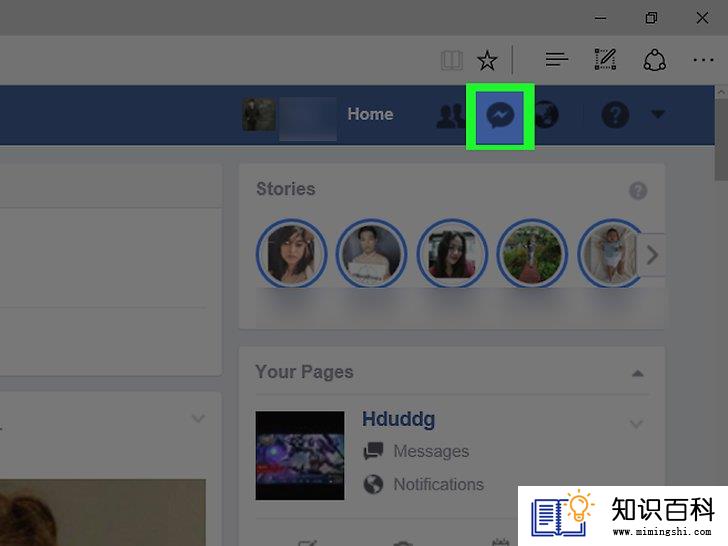Open Edge Reading view book icon
Screen dimensions: 728x546
click(x=451, y=60)
